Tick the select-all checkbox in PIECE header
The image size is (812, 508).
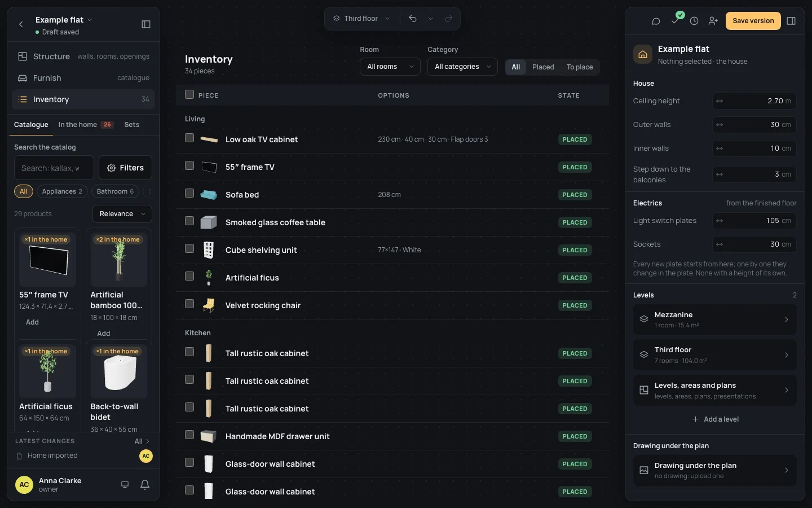click(x=189, y=95)
